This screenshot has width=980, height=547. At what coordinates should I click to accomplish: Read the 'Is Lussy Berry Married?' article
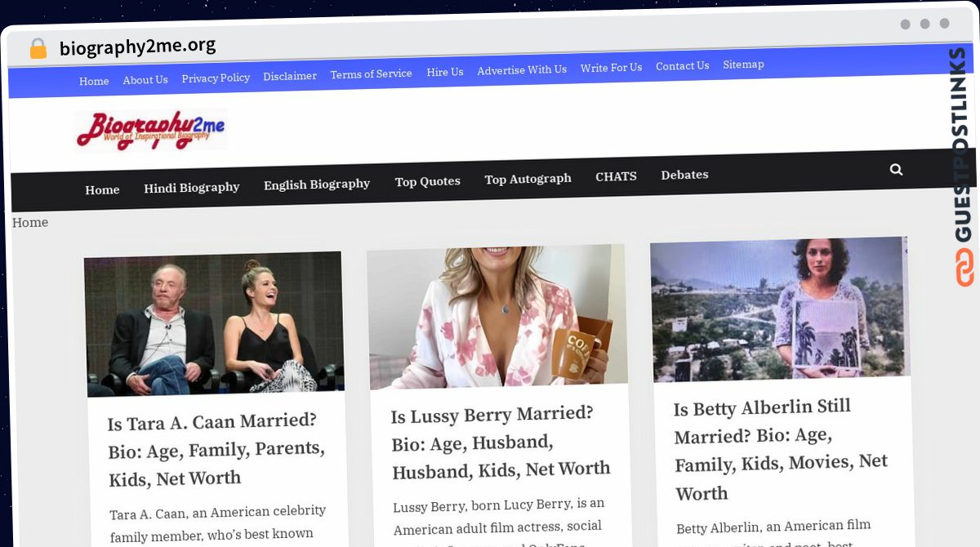pos(501,442)
